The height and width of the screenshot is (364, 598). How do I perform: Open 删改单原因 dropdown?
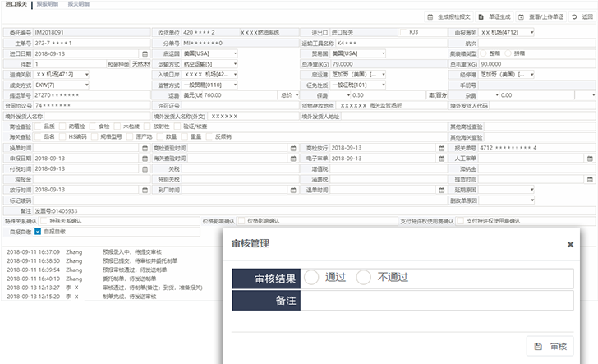pos(507,200)
